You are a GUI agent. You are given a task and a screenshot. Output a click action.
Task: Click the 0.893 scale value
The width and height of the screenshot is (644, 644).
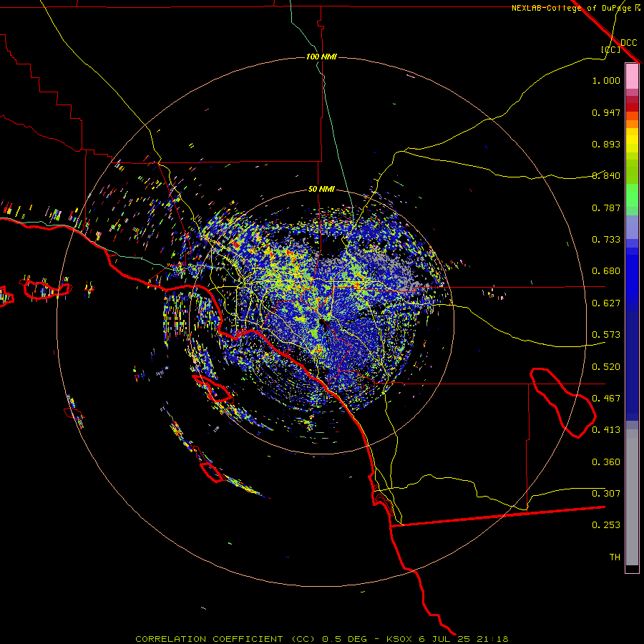pos(606,144)
